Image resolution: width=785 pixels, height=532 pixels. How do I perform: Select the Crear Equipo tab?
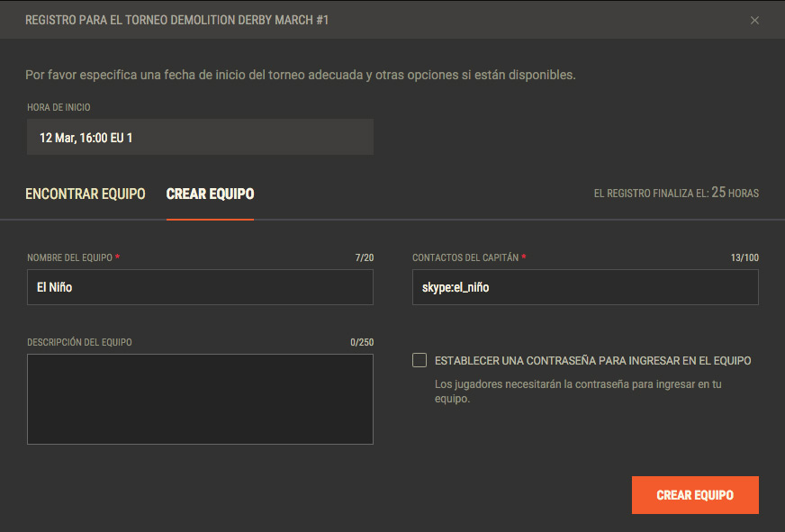click(x=210, y=194)
